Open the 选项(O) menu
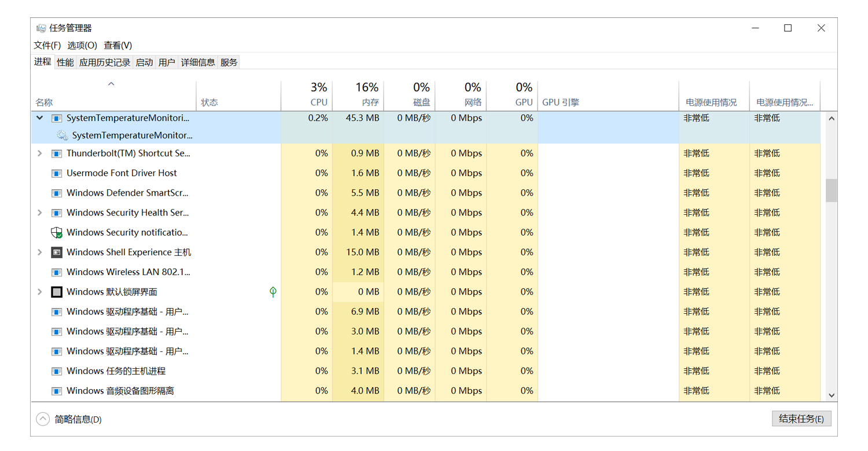 point(82,45)
